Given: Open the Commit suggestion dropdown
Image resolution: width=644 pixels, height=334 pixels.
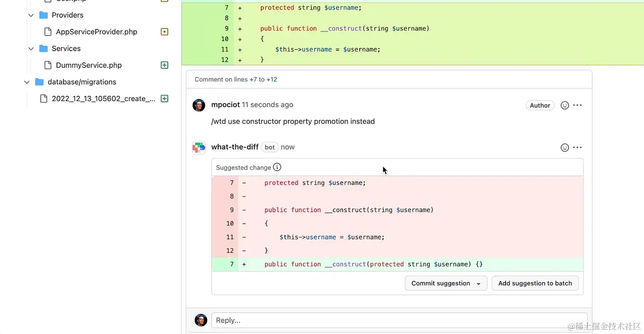Looking at the screenshot, I should pyautogui.click(x=478, y=284).
